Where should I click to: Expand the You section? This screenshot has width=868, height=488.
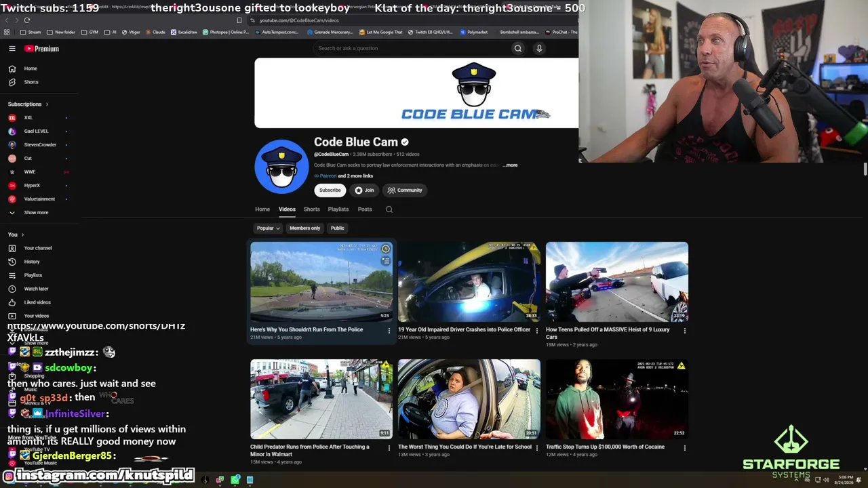pyautogui.click(x=16, y=235)
